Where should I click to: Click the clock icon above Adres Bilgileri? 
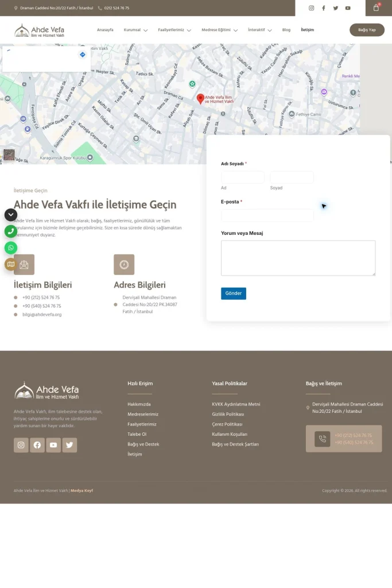pos(124,264)
